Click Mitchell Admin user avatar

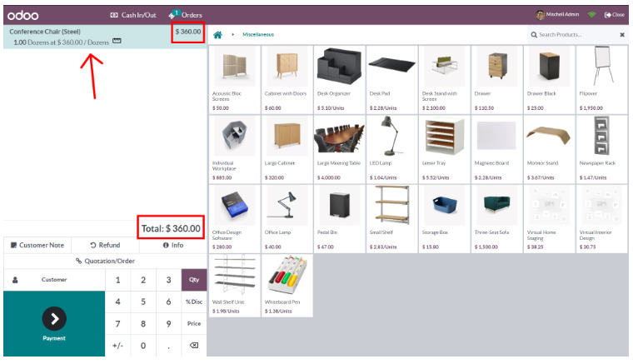(541, 15)
